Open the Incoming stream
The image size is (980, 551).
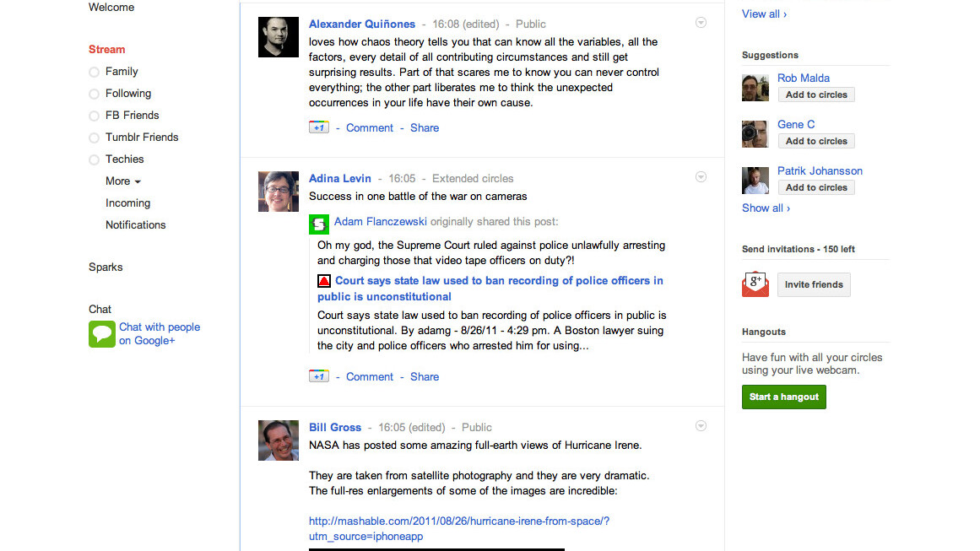click(x=127, y=203)
